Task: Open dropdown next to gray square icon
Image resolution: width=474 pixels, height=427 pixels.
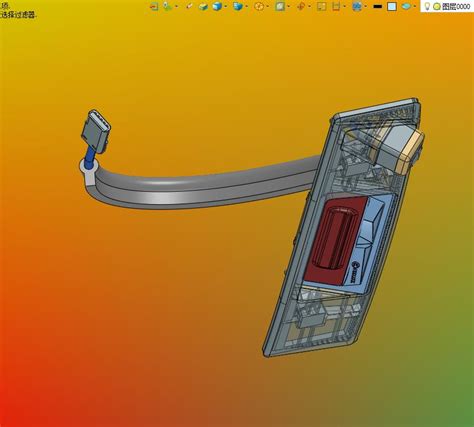Action: (x=288, y=6)
